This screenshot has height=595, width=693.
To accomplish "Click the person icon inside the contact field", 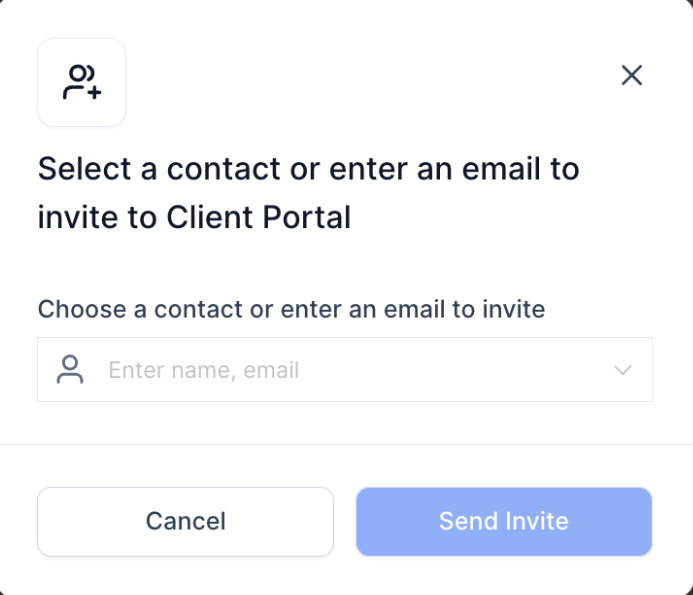I will 70,370.
